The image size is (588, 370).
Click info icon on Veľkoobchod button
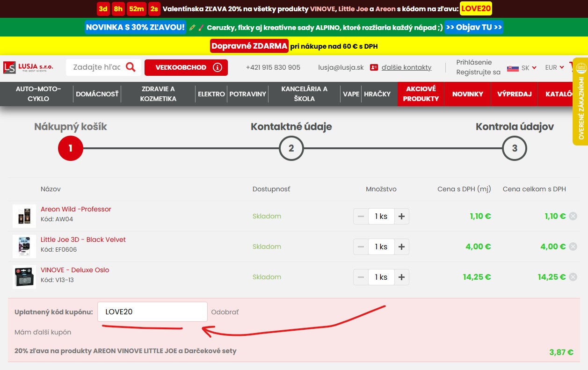[x=217, y=67]
